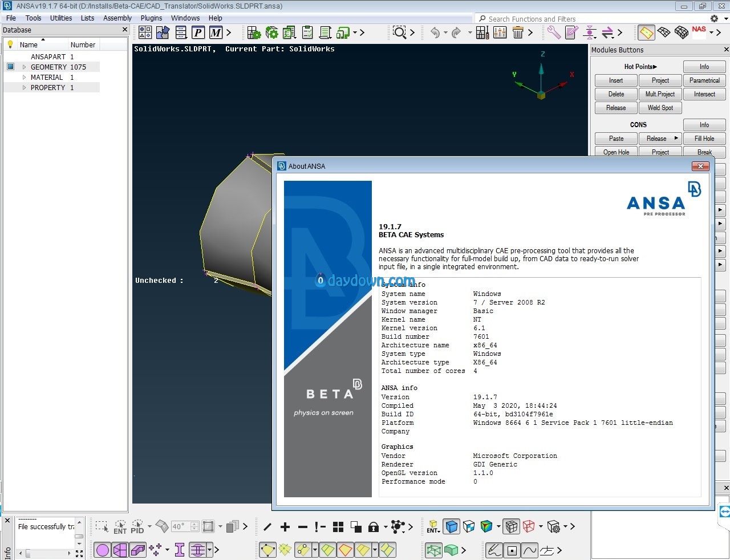Open the Undo history dropdown arrow
Viewport: 730px width, 560px height.
point(445,33)
